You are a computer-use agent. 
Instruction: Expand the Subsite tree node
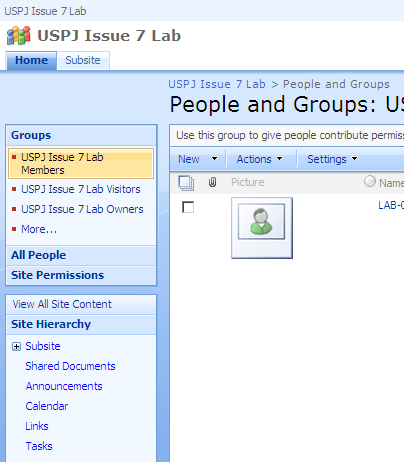click(x=16, y=346)
